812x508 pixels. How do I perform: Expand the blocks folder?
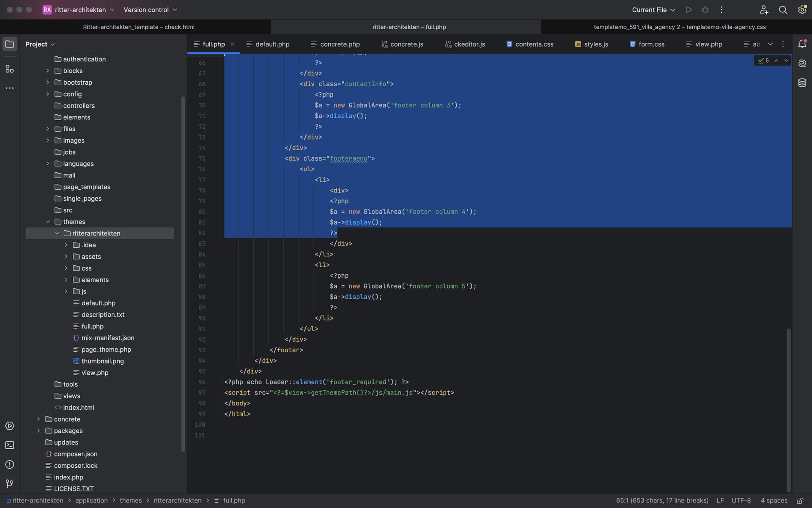tap(48, 71)
